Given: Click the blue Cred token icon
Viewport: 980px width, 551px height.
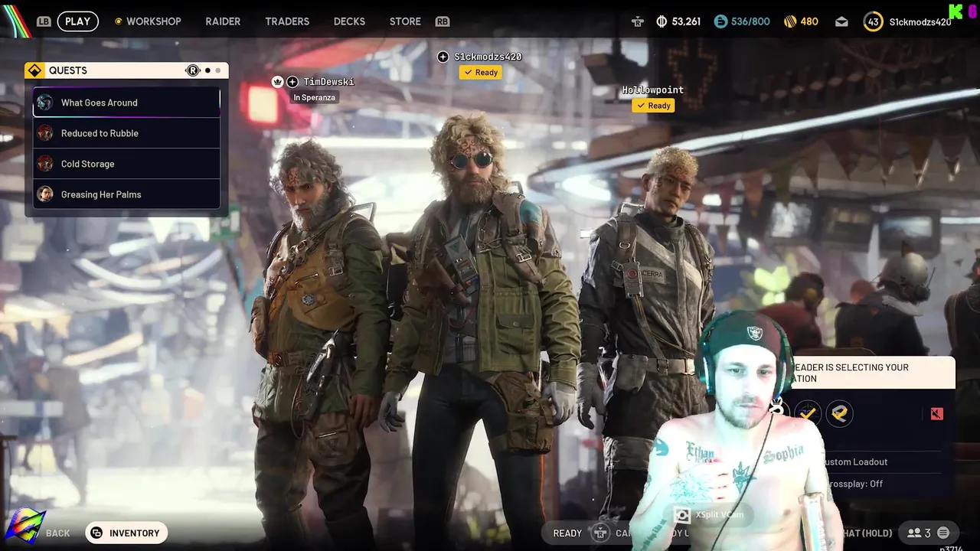Looking at the screenshot, I should pos(720,21).
